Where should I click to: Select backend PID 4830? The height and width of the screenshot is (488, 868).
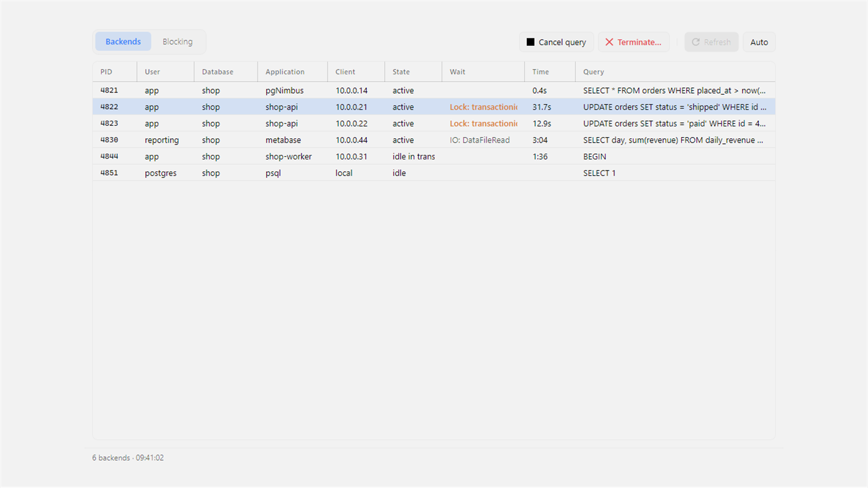point(434,140)
